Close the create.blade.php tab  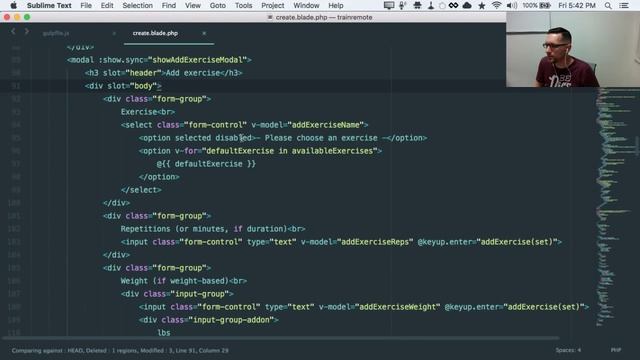tap(204, 33)
